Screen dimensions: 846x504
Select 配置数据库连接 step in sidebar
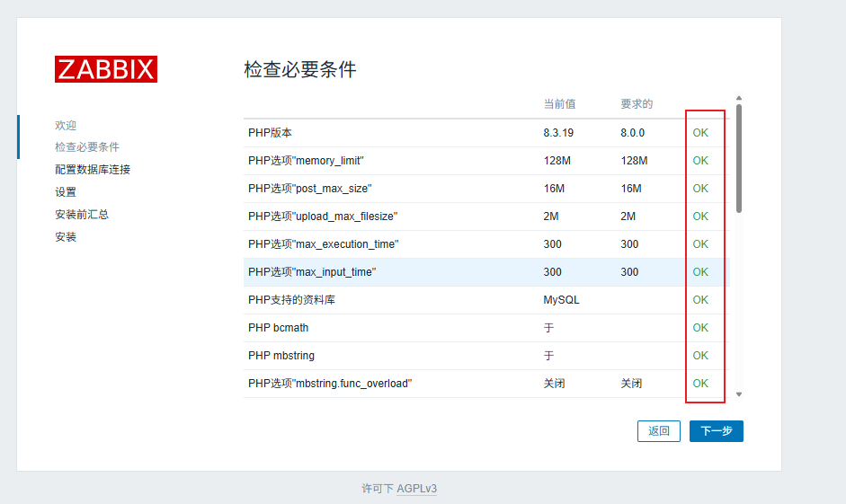point(93,170)
